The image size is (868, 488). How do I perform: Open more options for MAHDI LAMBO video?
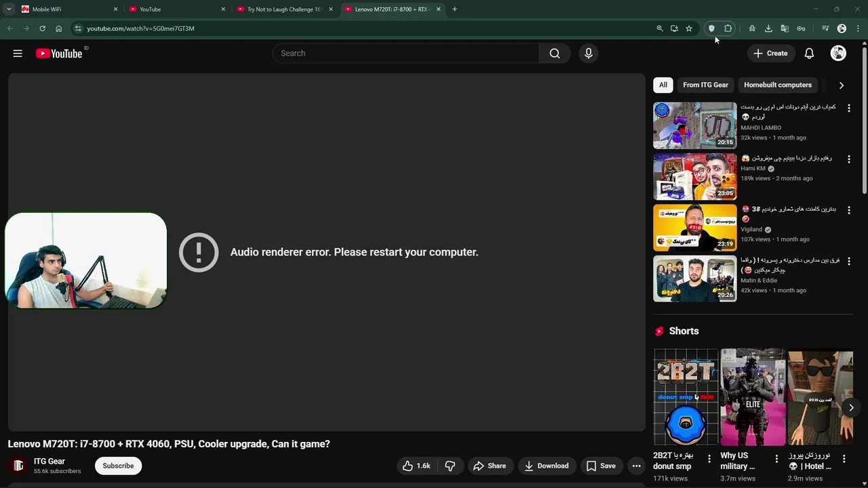848,108
